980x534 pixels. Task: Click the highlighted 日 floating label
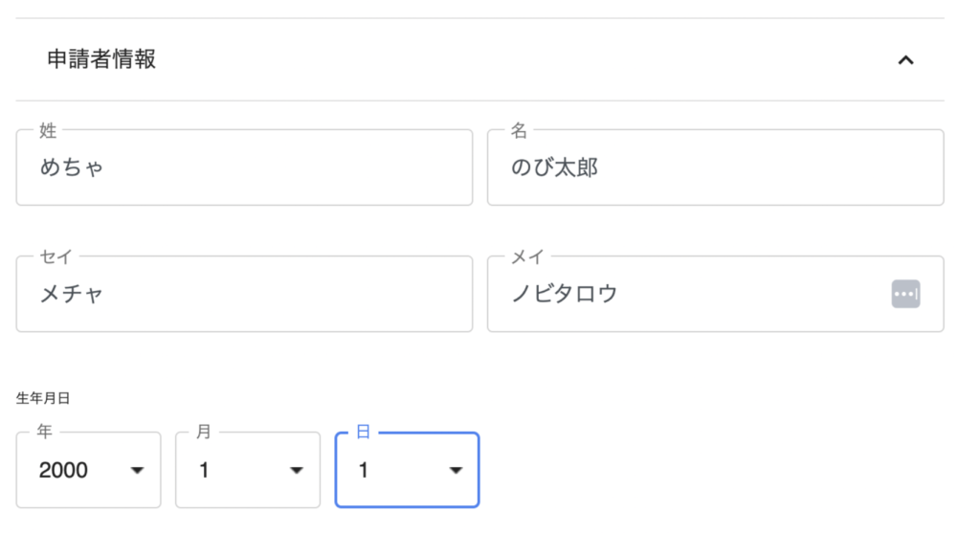click(x=363, y=433)
